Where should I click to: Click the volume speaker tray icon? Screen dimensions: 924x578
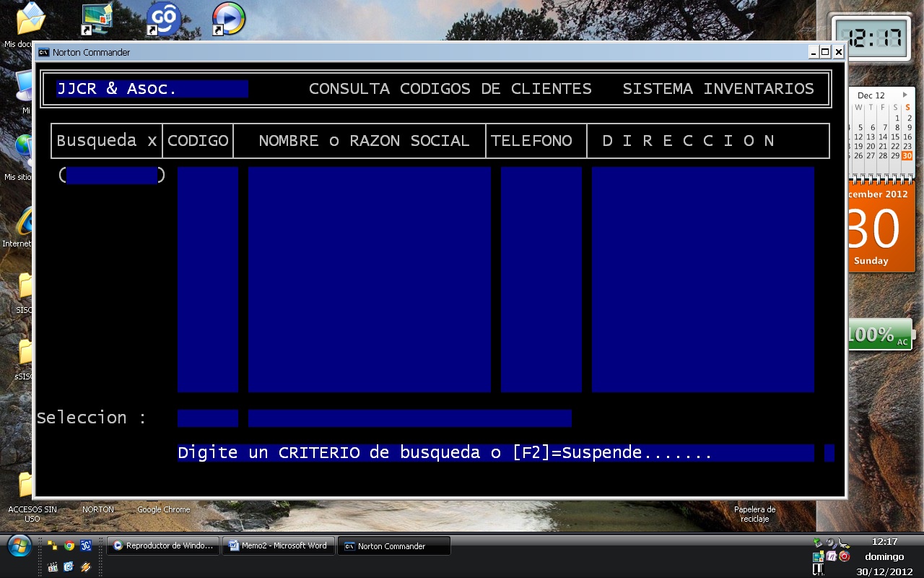click(x=832, y=543)
